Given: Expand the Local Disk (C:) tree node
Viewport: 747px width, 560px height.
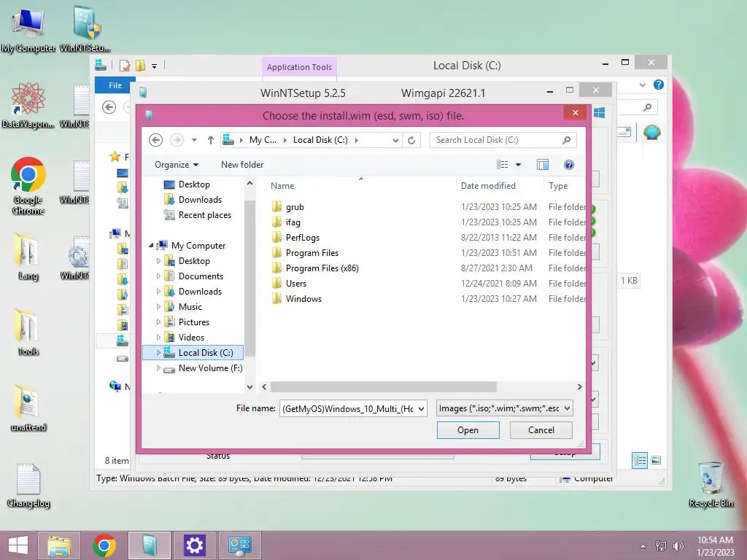Looking at the screenshot, I should click(158, 353).
